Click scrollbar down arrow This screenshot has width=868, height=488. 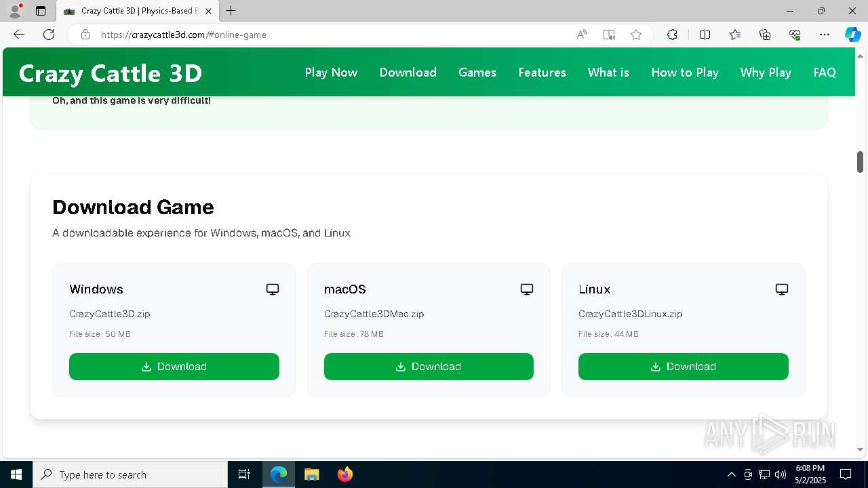860,449
